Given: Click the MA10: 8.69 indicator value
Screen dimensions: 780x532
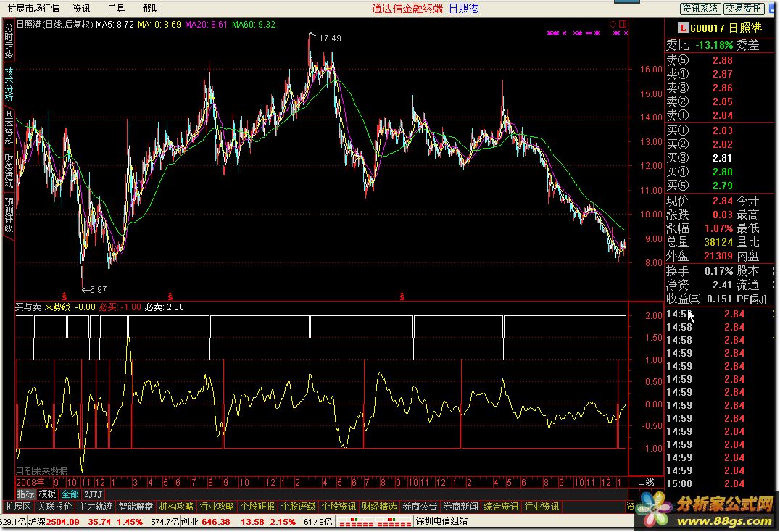Looking at the screenshot, I should point(159,25).
